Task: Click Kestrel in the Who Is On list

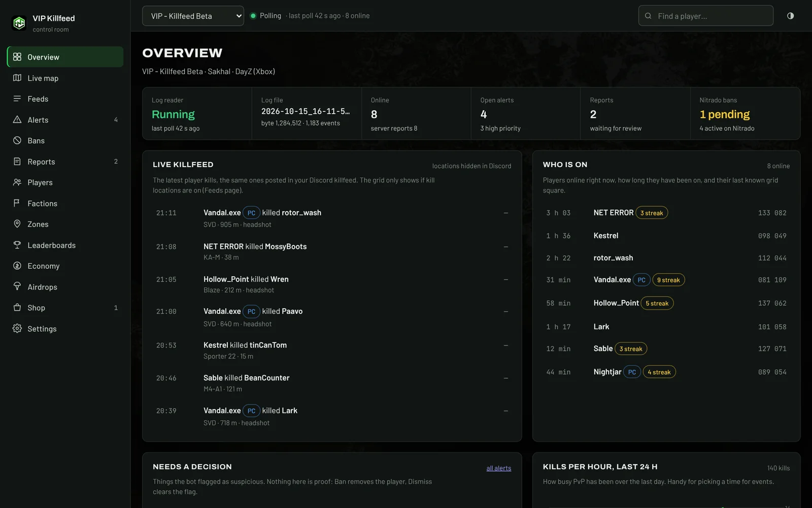Action: 606,236
